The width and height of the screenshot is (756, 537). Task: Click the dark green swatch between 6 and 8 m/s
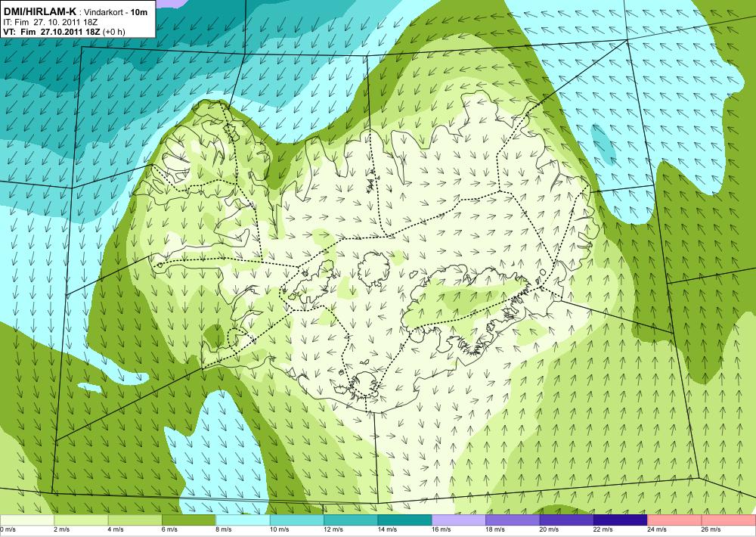tap(188, 520)
